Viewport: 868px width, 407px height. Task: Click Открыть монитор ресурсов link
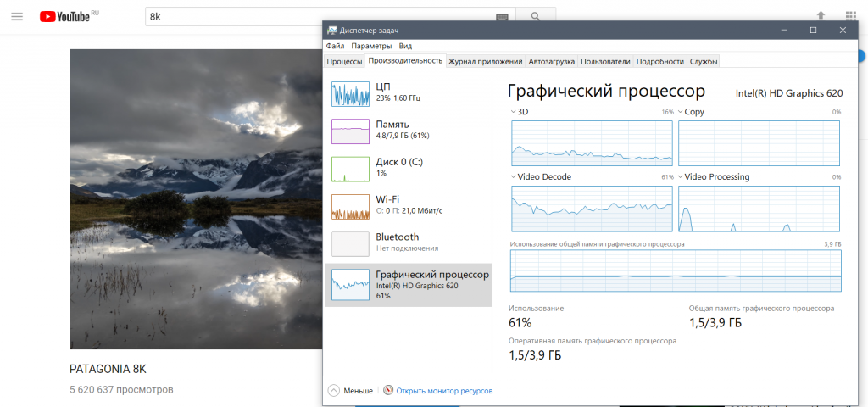tap(444, 391)
